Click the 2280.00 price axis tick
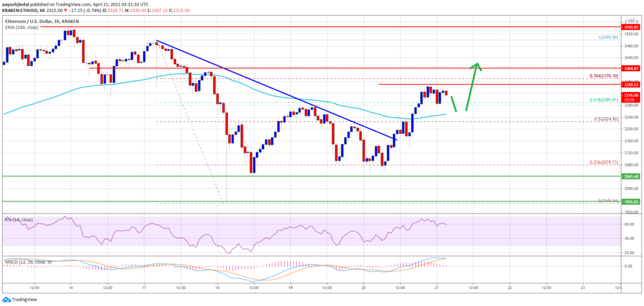Screen dimensions: 644x306 tap(631, 105)
